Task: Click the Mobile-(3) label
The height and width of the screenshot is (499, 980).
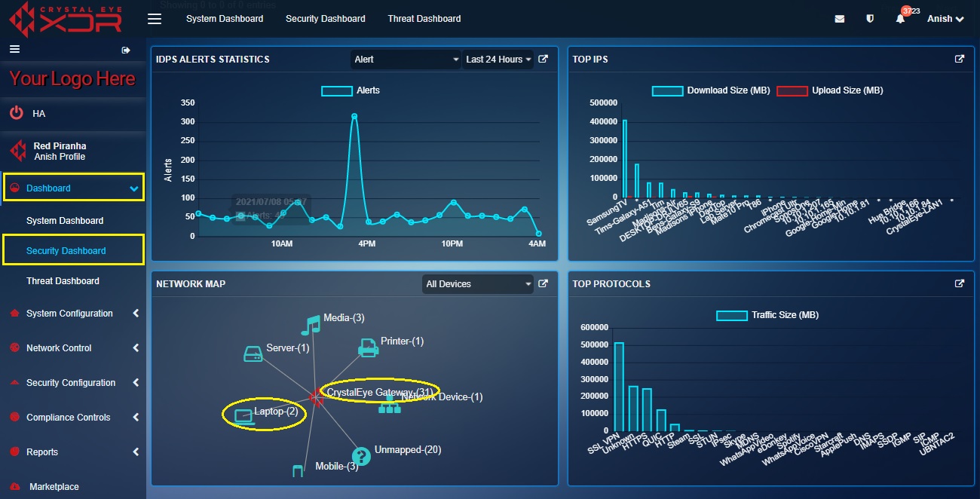Action: pos(337,467)
